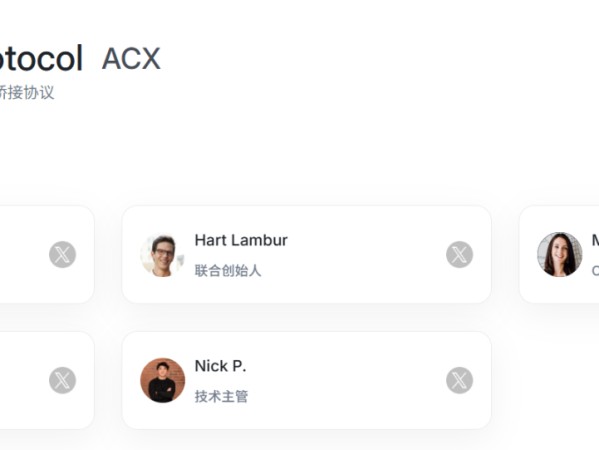Click blank area of card preceding Hart Lambur

23,254
